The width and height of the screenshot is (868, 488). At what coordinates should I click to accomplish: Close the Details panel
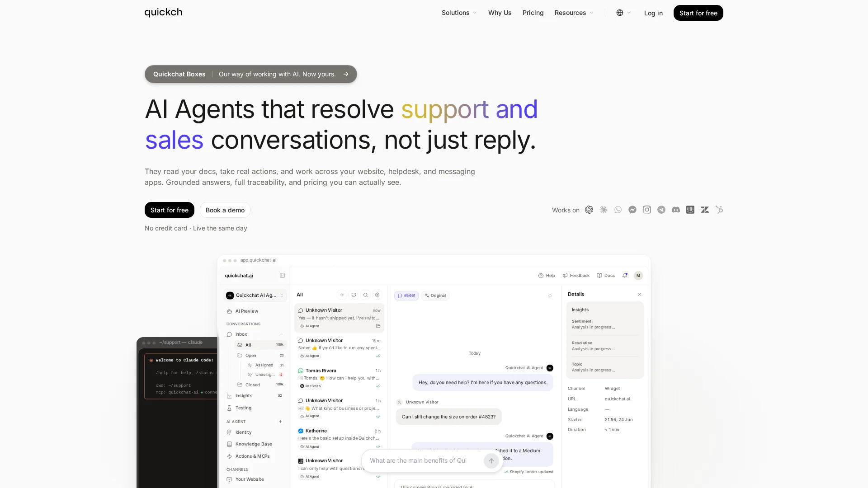[x=640, y=295]
